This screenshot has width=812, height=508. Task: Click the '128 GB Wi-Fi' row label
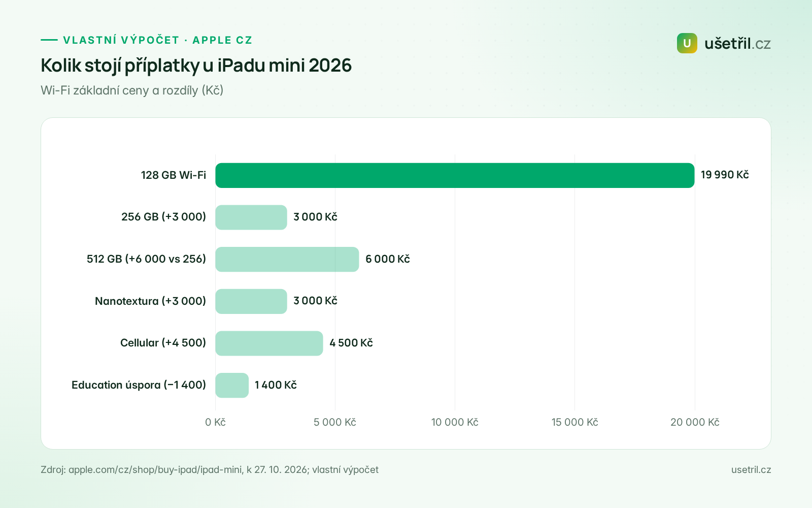[x=174, y=175]
